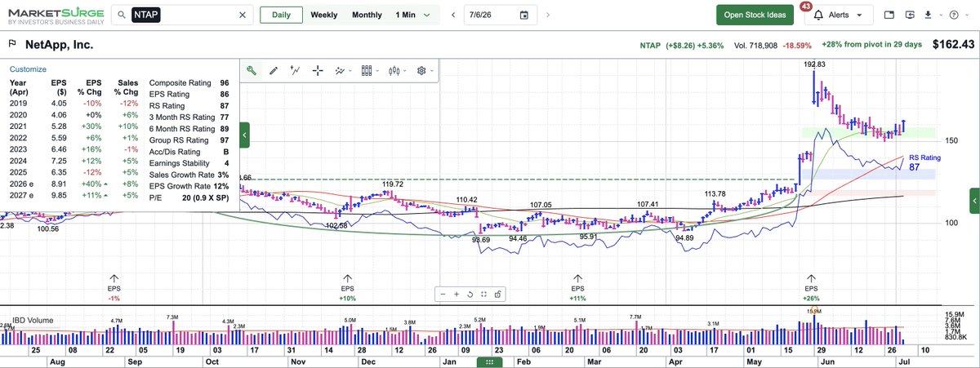Open the calendar date picker icon

point(523,15)
